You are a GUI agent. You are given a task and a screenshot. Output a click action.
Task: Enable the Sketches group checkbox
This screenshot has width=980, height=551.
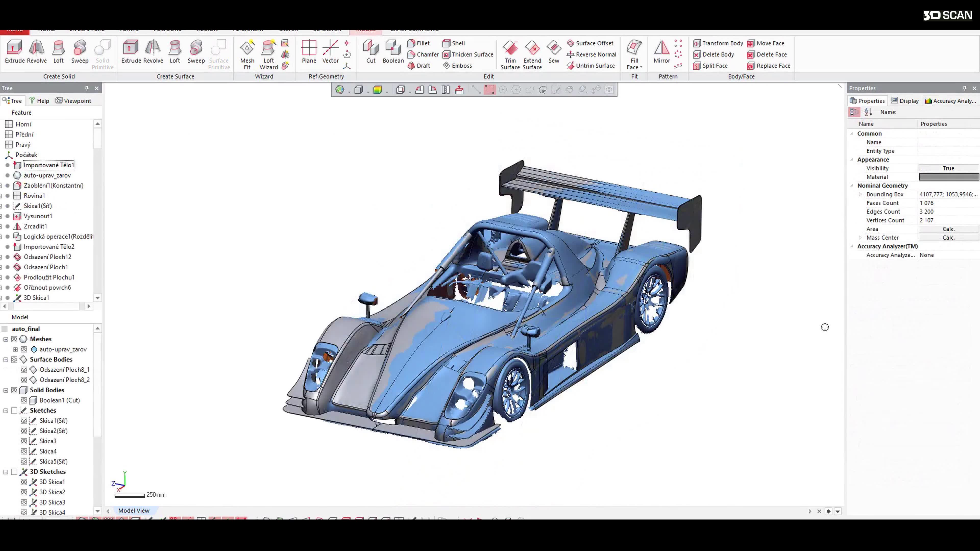(x=15, y=411)
